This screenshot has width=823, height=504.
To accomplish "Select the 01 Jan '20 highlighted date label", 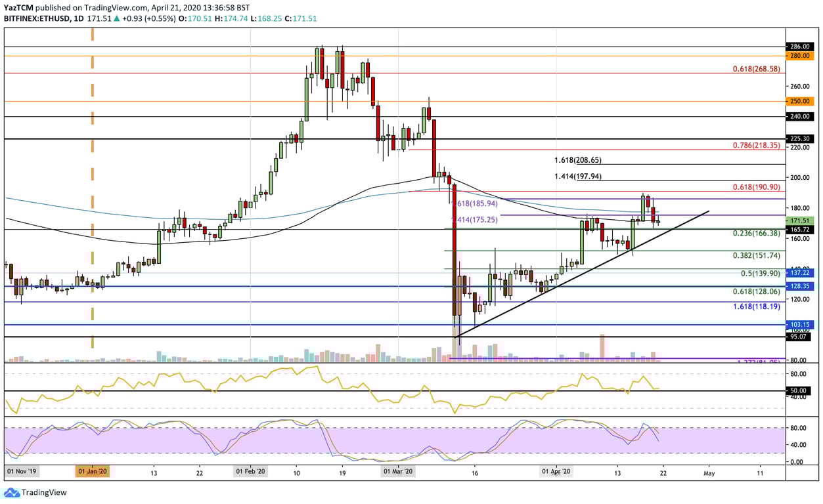I will click(93, 471).
